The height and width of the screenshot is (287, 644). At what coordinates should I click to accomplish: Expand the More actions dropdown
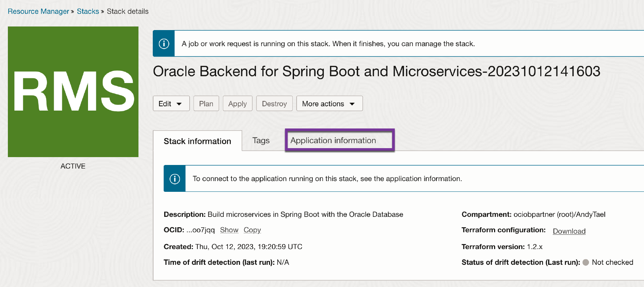coord(329,103)
